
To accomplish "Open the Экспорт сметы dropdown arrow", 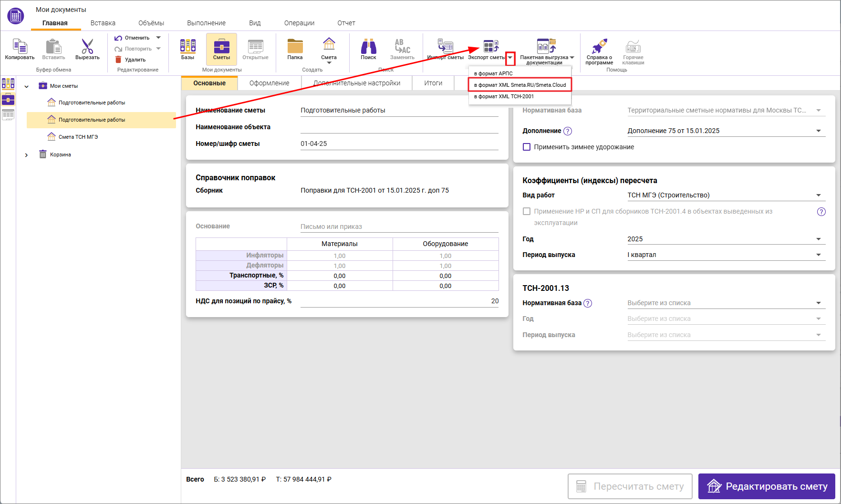I will coord(510,57).
